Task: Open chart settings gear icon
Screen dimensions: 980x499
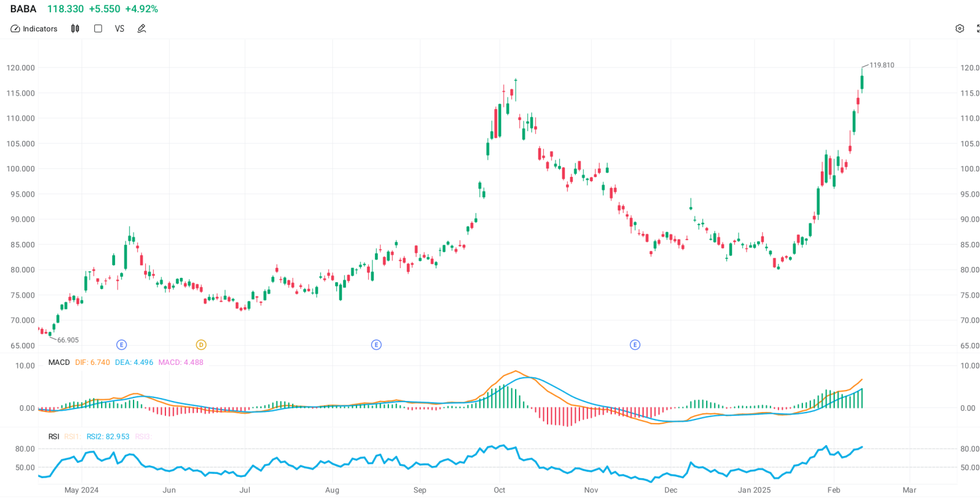Action: tap(960, 29)
